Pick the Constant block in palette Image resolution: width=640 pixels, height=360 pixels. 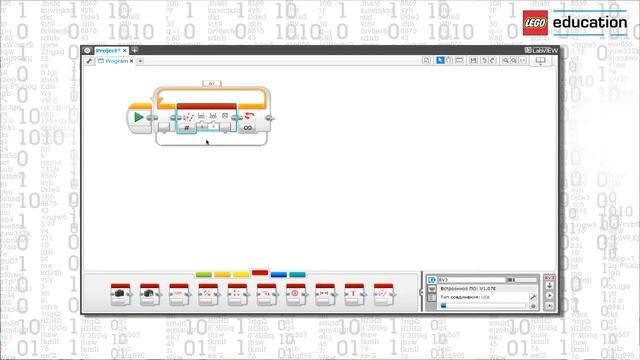pos(150,294)
